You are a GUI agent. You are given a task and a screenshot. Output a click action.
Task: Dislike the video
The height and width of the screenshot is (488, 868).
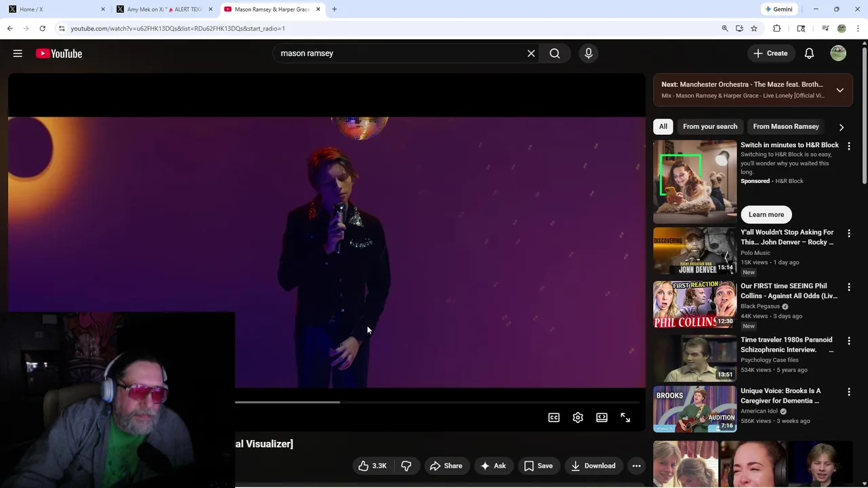(x=406, y=466)
